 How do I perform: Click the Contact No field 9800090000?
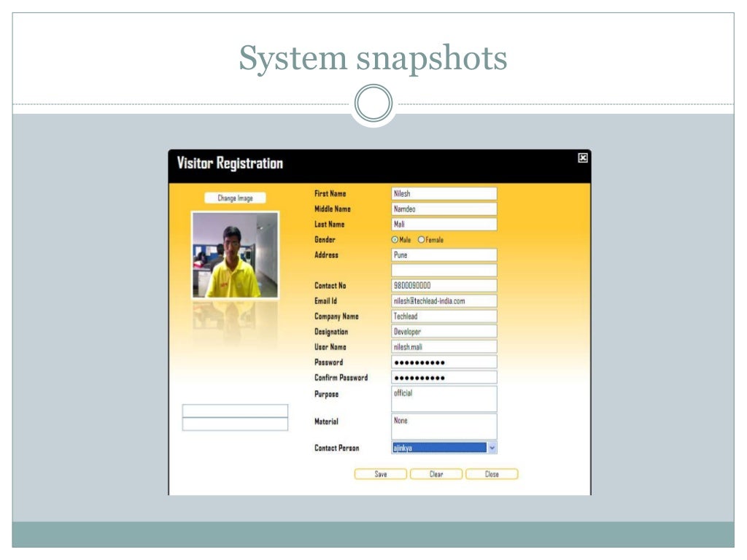[x=444, y=286]
